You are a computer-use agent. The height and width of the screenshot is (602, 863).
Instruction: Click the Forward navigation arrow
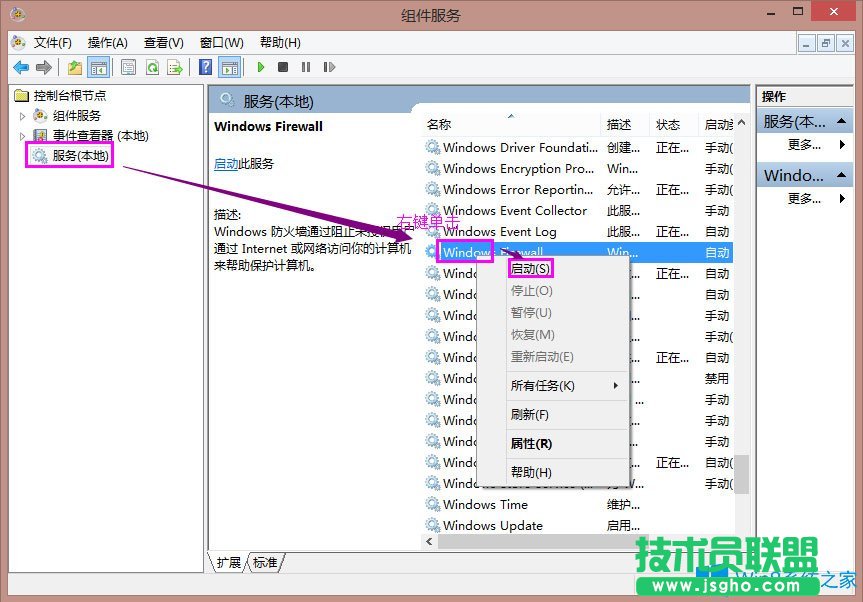[42, 67]
